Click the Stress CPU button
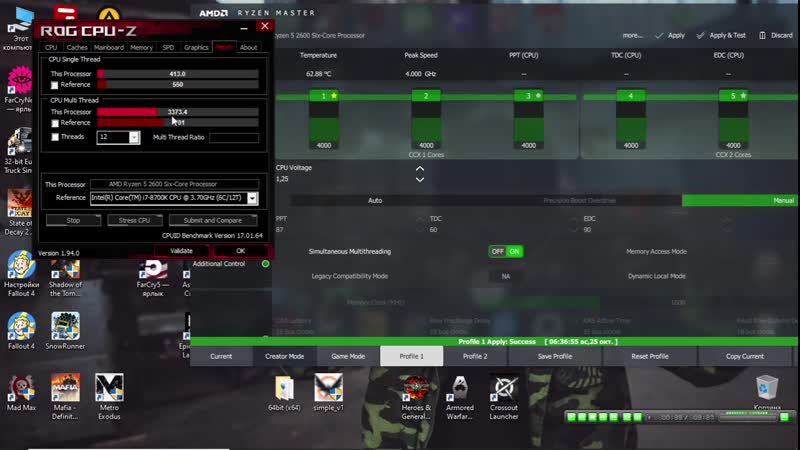The height and width of the screenshot is (450, 800). click(134, 220)
